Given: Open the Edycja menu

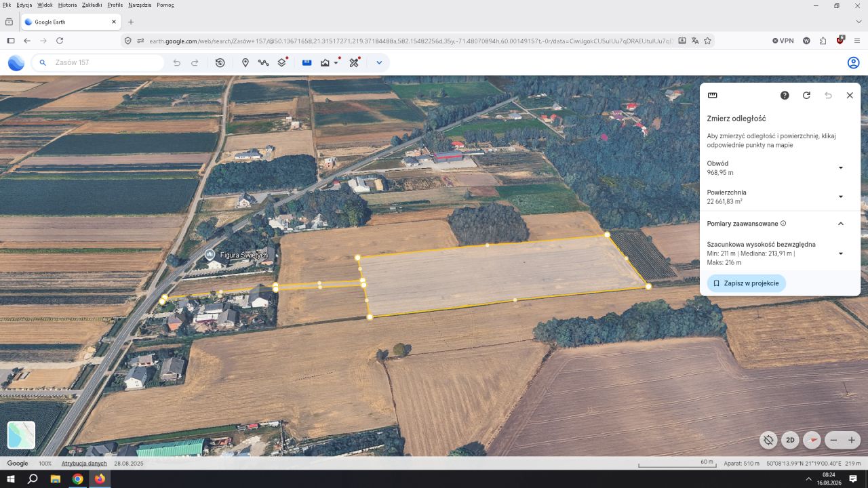Looking at the screenshot, I should tap(24, 5).
